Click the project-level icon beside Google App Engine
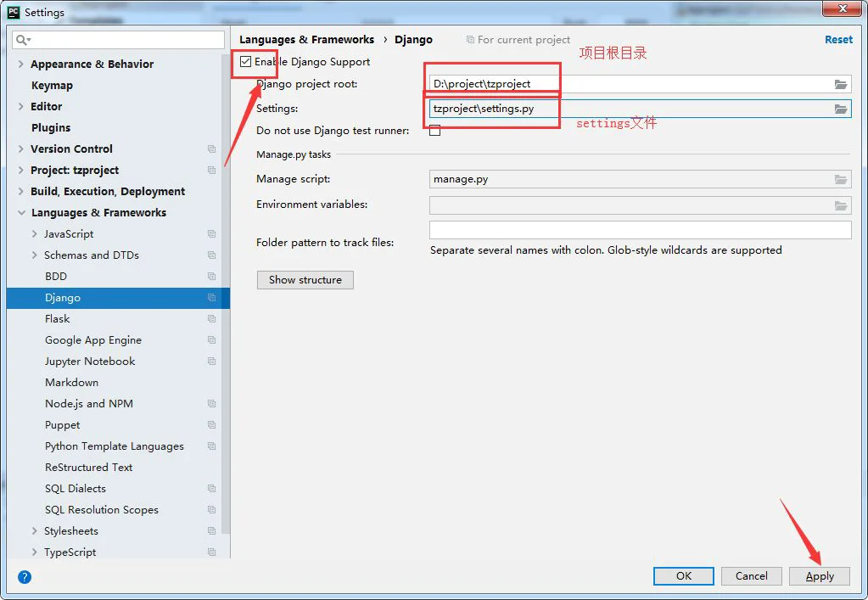 211,339
